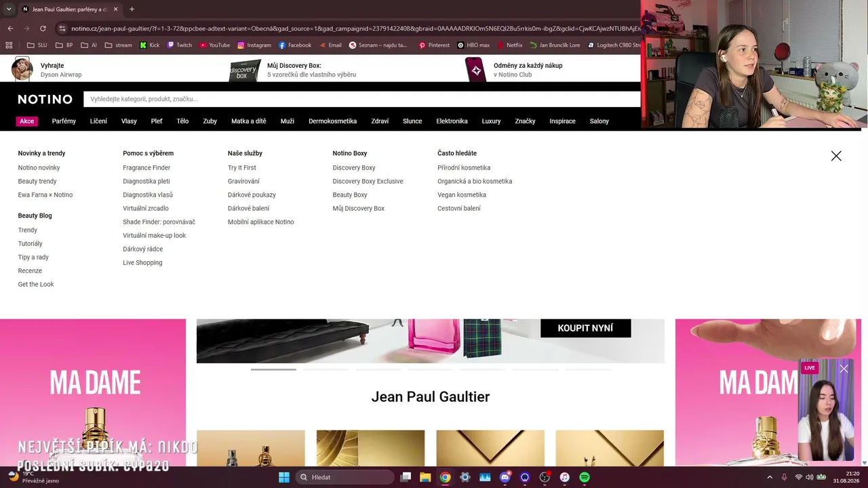Open the Kick bookmark
The image size is (868, 488).
[149, 45]
